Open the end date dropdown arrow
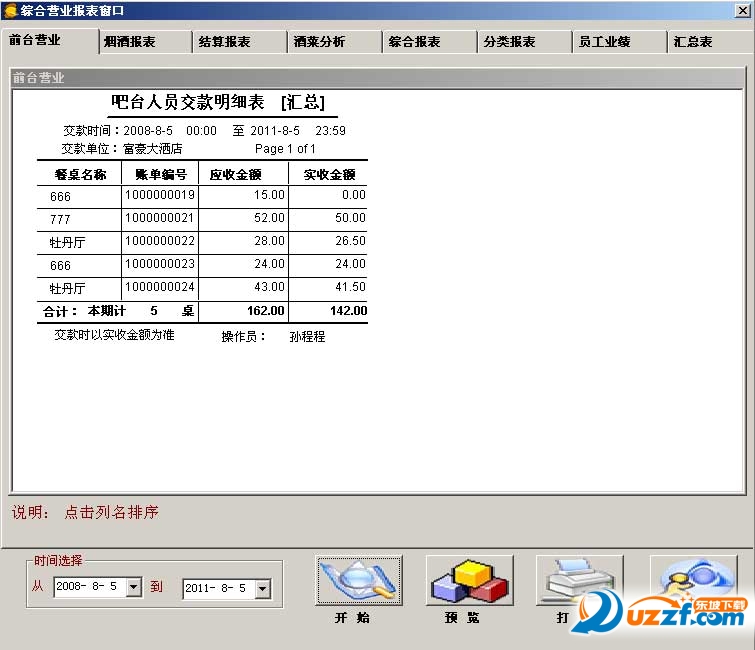 coord(262,588)
